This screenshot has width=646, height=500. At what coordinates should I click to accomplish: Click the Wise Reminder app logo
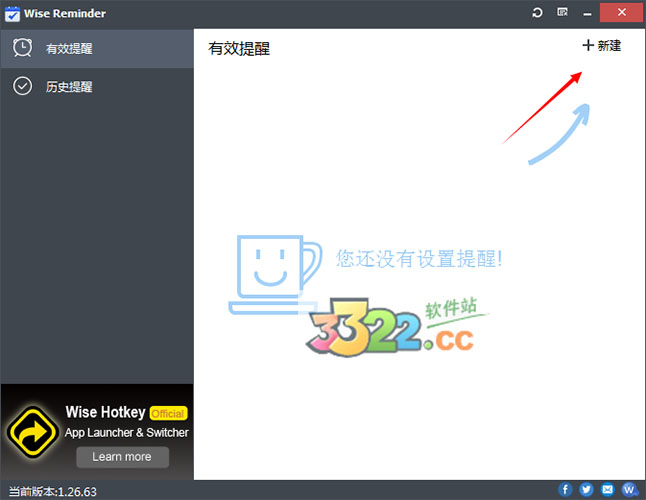[x=12, y=14]
